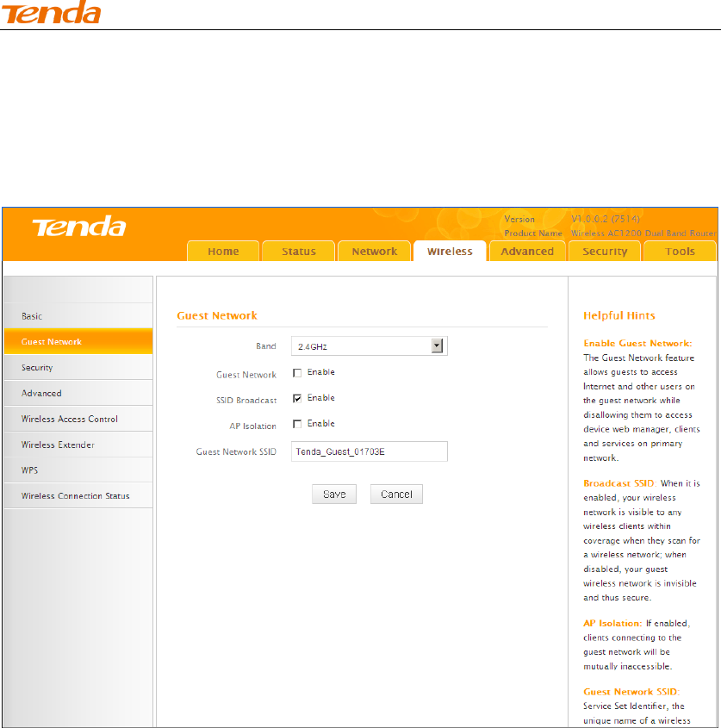Click the Product Name label
Screen dimensions: 721x728
[533, 233]
